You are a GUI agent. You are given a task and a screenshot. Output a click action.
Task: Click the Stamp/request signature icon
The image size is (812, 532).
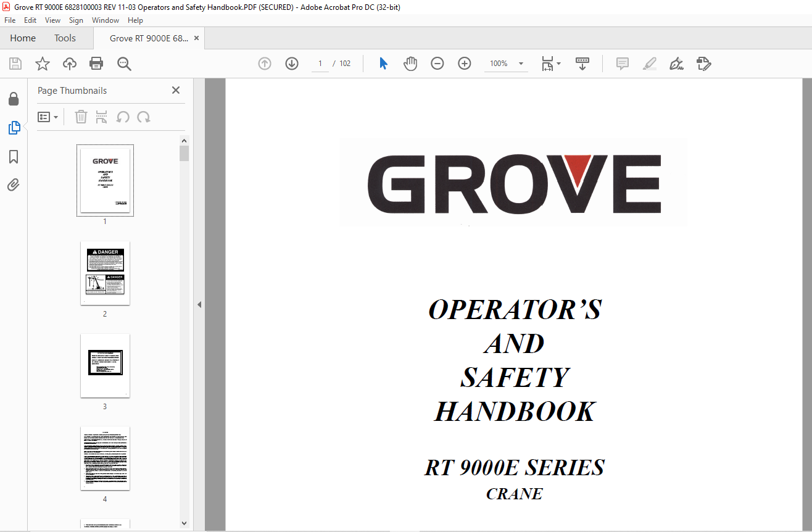point(704,64)
